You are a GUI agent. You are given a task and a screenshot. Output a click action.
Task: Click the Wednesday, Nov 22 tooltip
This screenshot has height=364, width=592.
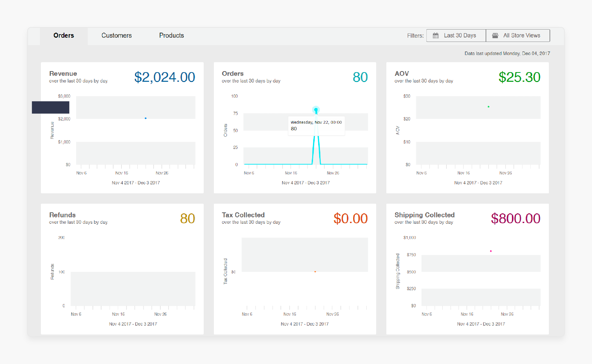click(x=316, y=126)
